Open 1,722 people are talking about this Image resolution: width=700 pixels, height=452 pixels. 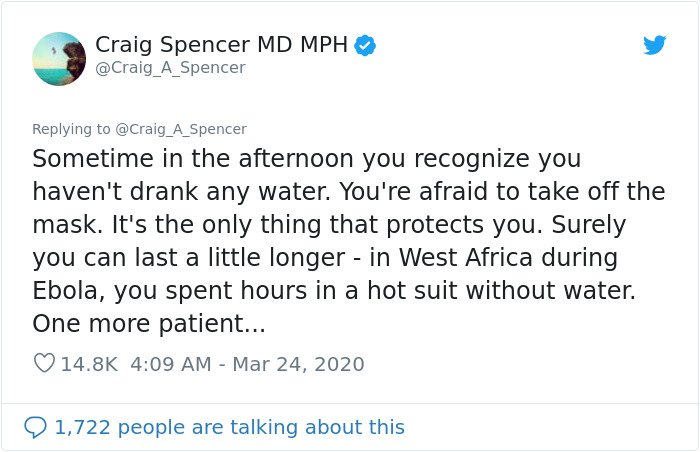(229, 427)
